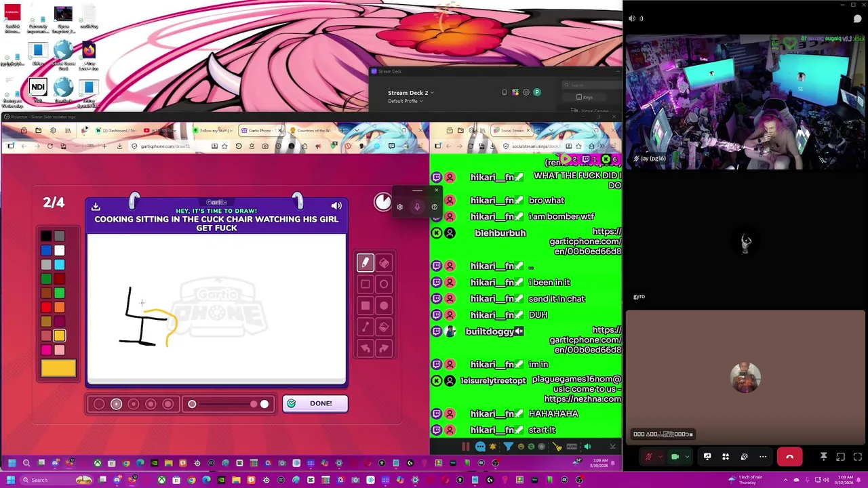Open the Stream Deck marketplace icon
Viewport: 868px width, 488px height.
click(515, 92)
